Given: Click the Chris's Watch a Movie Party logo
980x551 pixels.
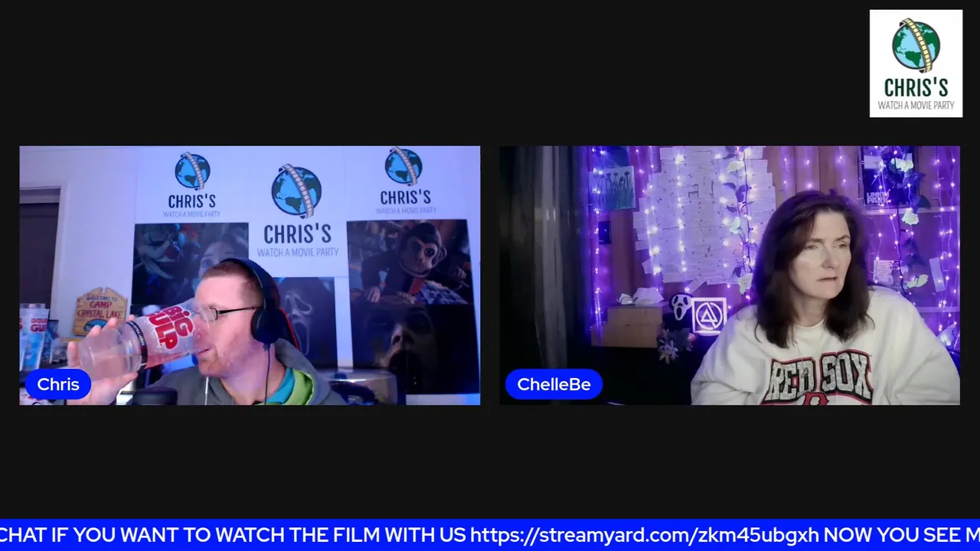Looking at the screenshot, I should pos(916,64).
